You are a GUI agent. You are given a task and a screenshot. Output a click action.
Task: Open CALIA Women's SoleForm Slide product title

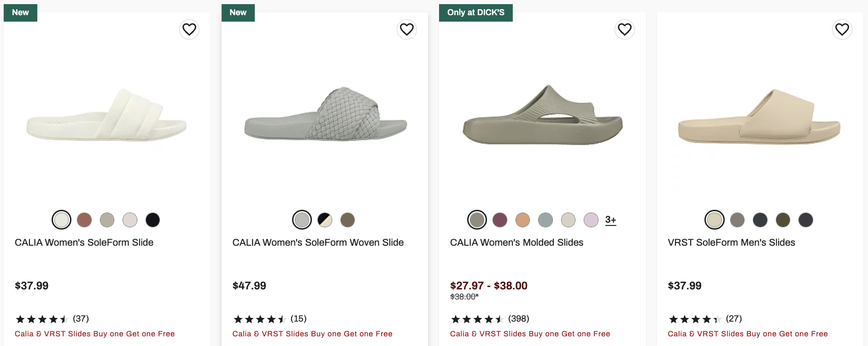click(84, 242)
